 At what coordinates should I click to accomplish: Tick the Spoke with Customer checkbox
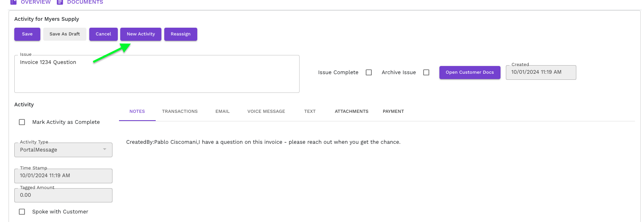[22, 212]
